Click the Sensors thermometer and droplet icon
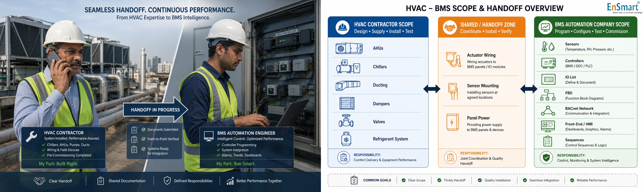644x192 pixels. click(x=548, y=47)
